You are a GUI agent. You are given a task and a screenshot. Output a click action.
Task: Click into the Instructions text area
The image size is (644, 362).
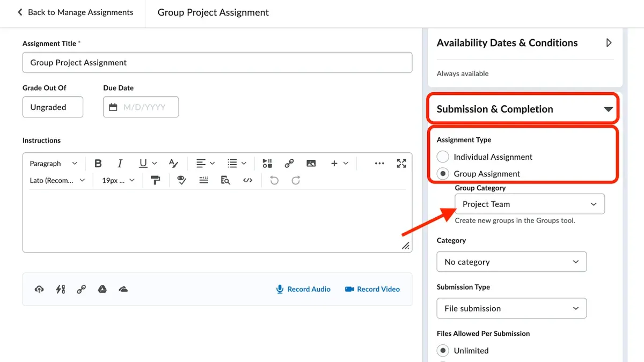(217, 220)
